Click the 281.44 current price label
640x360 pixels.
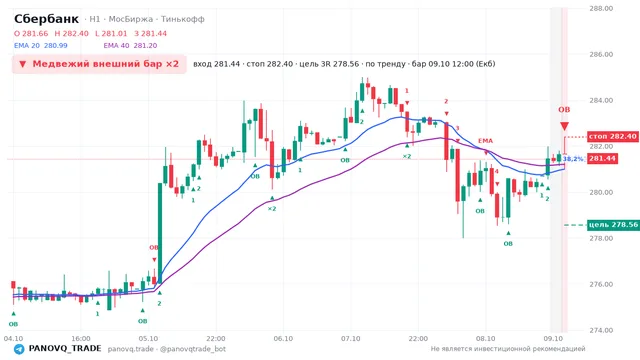(602, 158)
